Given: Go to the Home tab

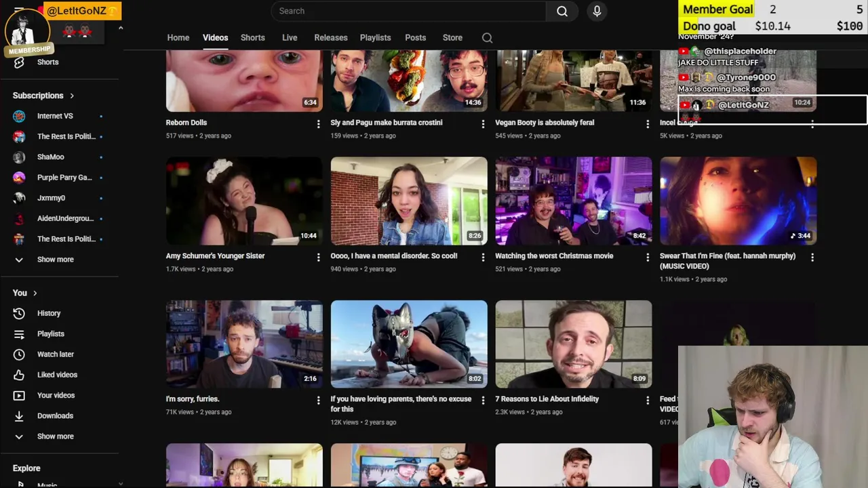Looking at the screenshot, I should point(178,38).
